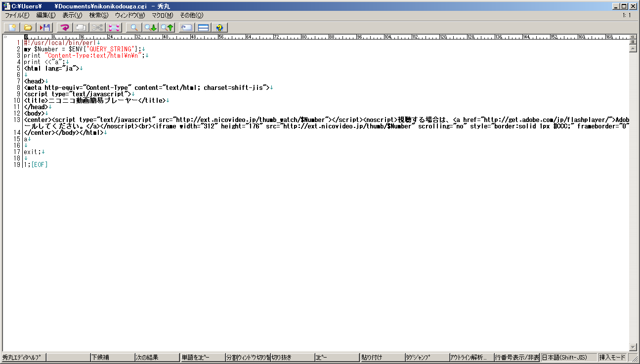The width and height of the screenshot is (640, 364).
Task: Open the その他(O) menu
Action: click(x=191, y=15)
